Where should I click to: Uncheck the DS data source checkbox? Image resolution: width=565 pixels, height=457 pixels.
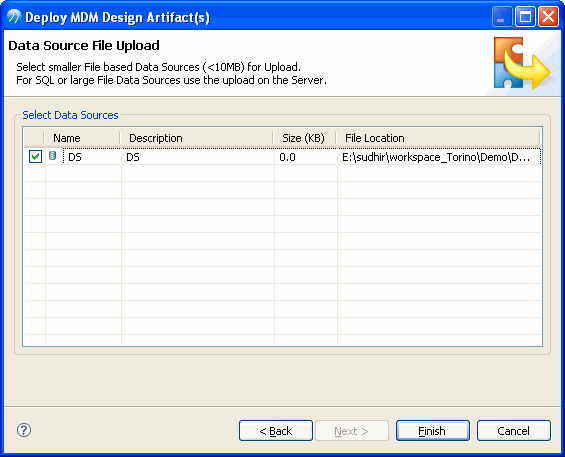click(35, 156)
